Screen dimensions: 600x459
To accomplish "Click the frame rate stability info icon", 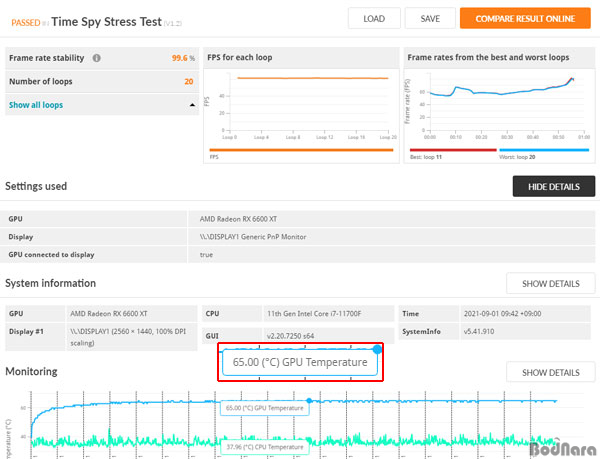I will click(96, 59).
